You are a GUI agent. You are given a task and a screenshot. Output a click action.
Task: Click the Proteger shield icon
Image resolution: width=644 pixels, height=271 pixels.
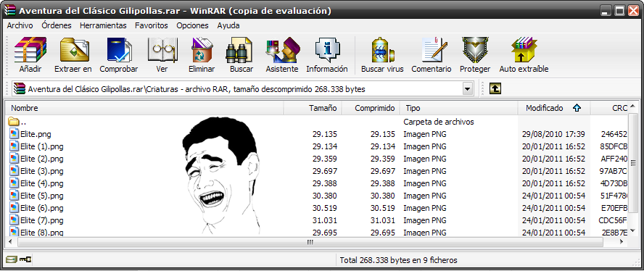point(475,50)
